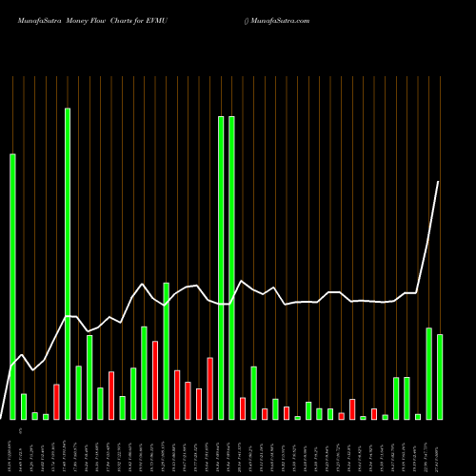
Task: Open the MunafaSutra.com link in the header
Action: 280,21
